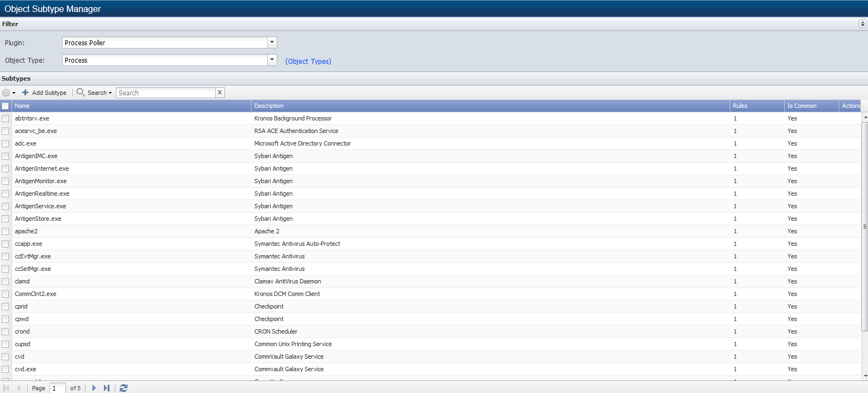
Task: Open the (Object Types) link
Action: (308, 62)
